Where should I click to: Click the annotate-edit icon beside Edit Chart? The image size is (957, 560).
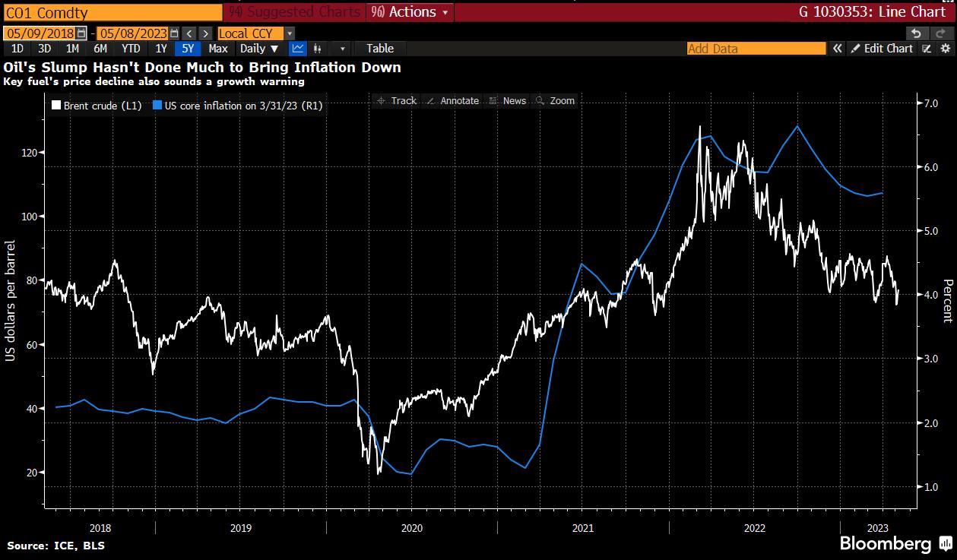tap(927, 49)
